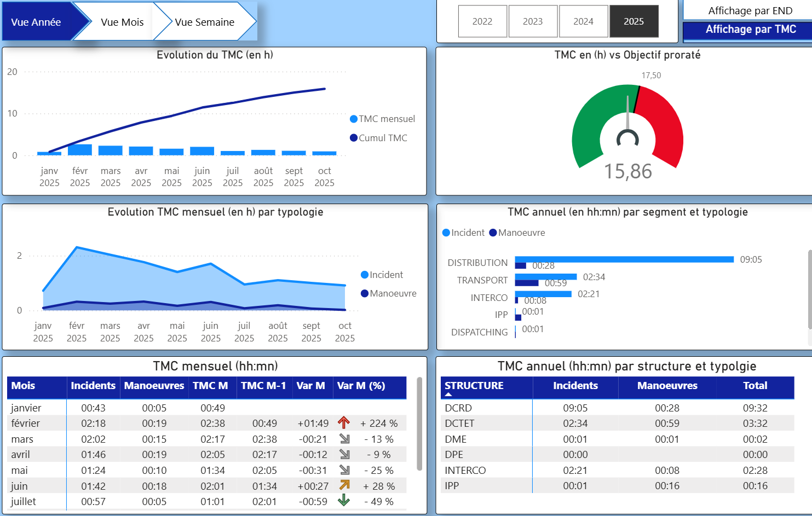
Task: Select the TMC mensuel legend marker
Action: click(354, 119)
